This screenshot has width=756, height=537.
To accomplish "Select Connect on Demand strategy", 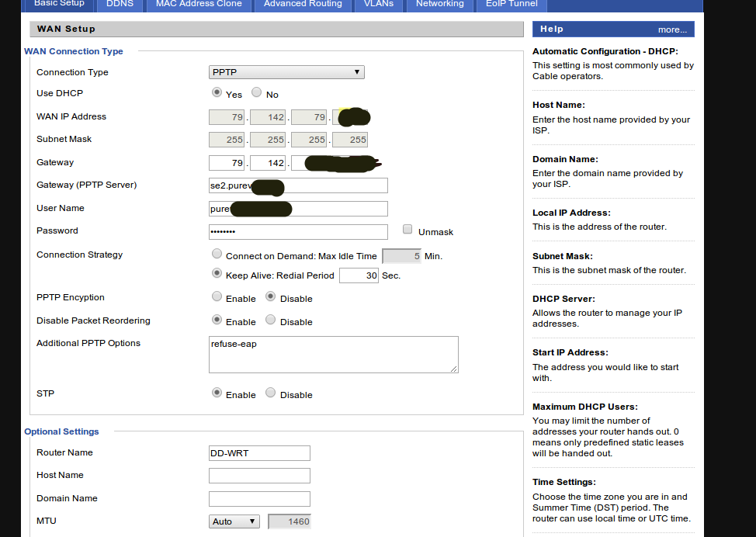I will pos(217,255).
